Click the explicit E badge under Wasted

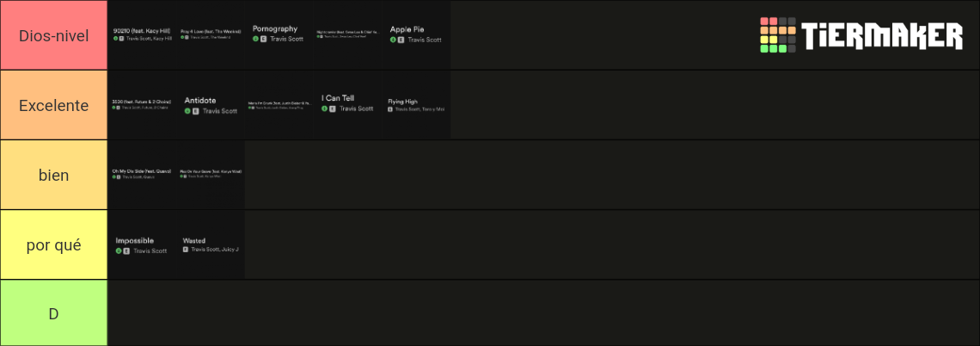point(186,249)
